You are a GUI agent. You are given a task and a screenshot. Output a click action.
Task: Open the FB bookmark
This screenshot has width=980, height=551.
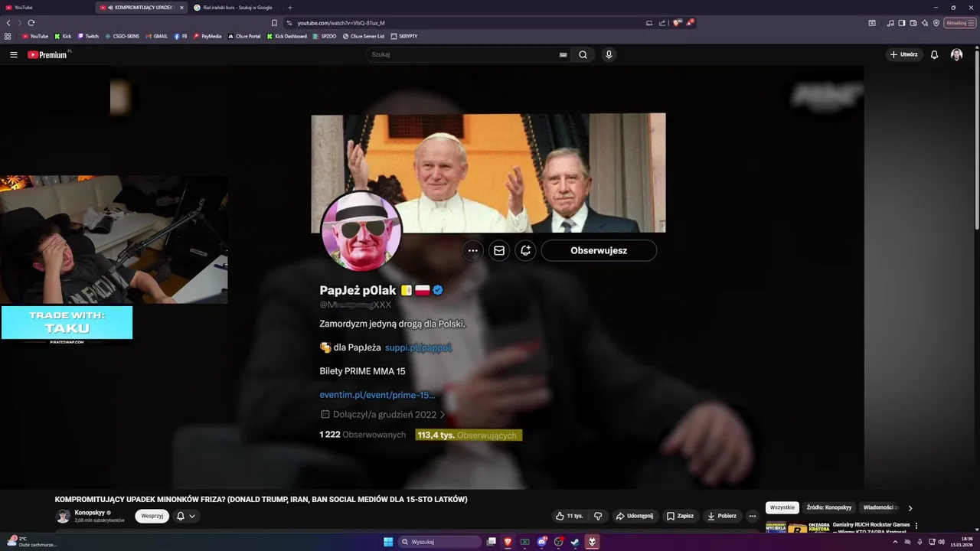181,36
